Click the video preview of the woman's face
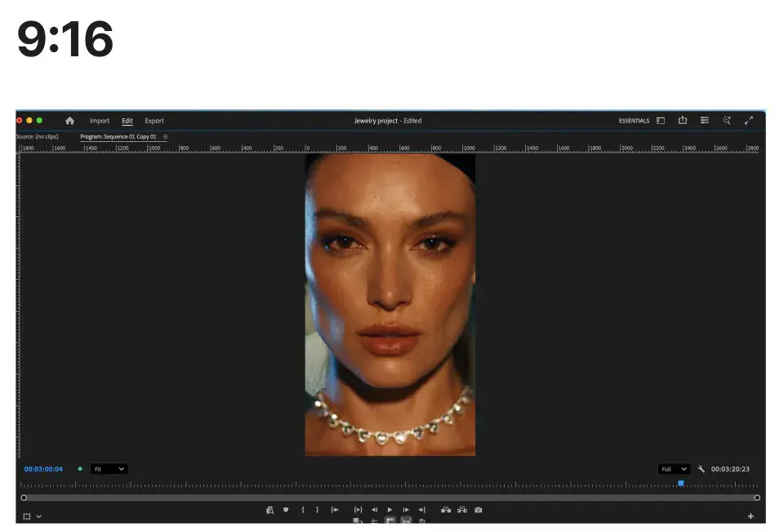784x532 pixels. [390, 304]
